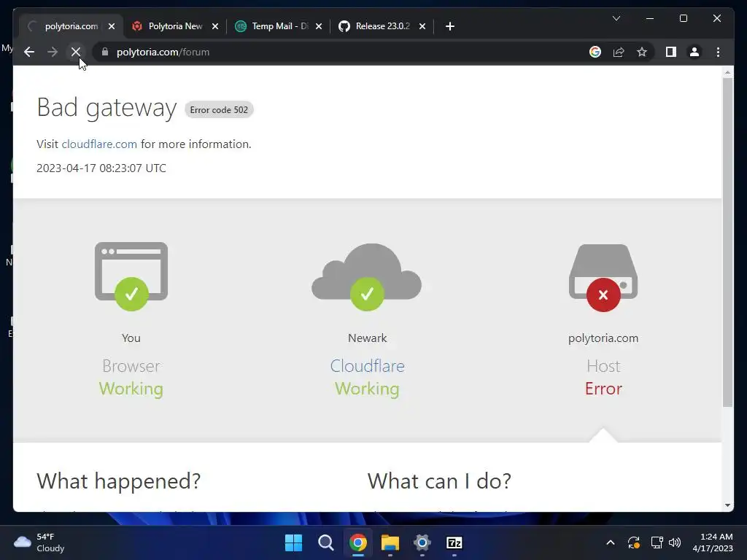Stop loading the page with the X button

pyautogui.click(x=76, y=52)
